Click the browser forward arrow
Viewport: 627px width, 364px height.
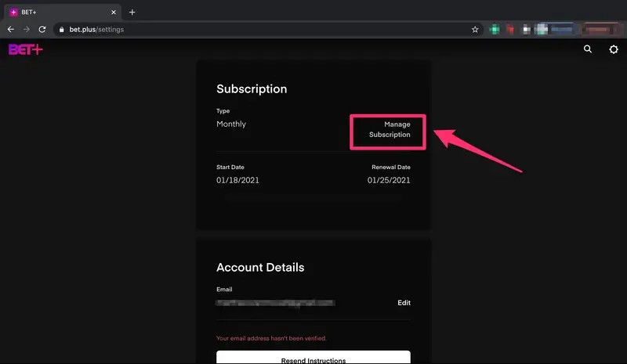[x=27, y=29]
